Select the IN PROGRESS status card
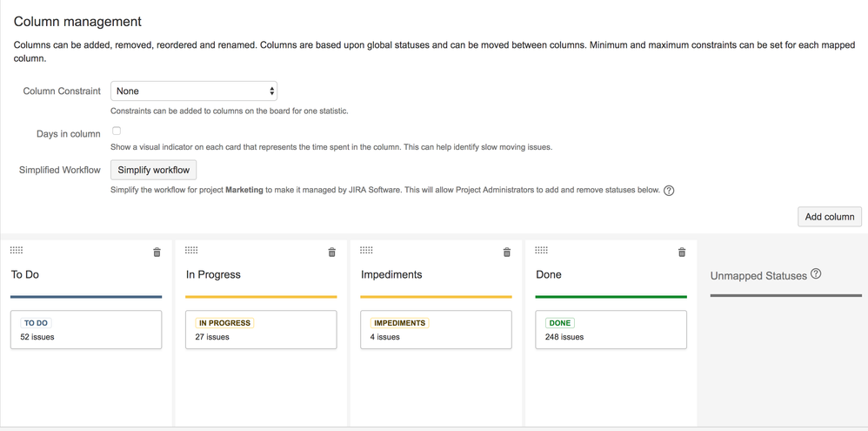Viewport: 868px width, 431px height. pos(261,330)
